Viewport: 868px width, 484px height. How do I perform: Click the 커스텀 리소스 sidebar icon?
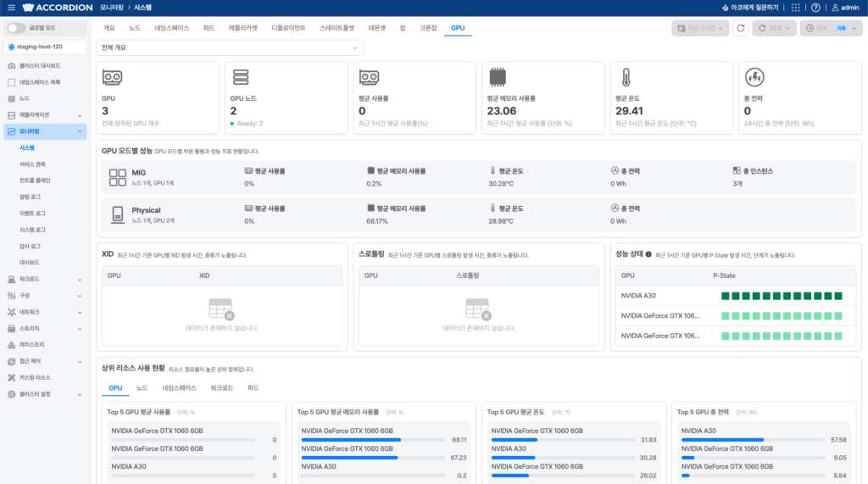12,378
